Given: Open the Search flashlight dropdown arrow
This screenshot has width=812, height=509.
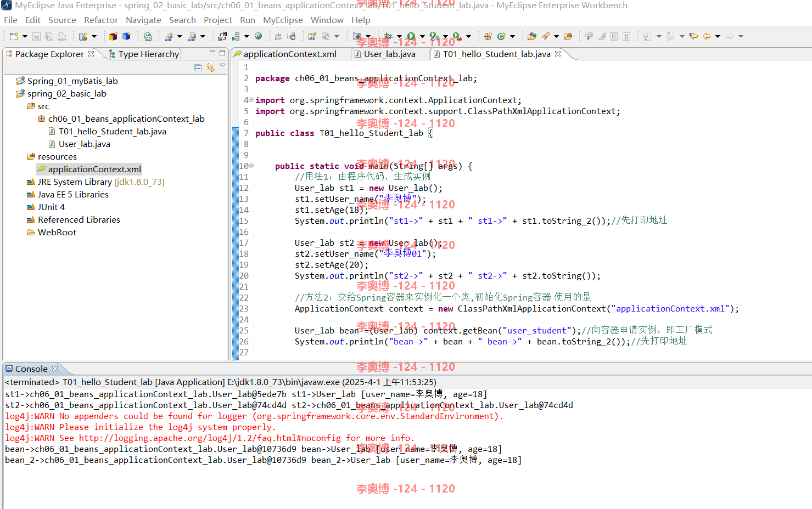Looking at the screenshot, I should (556, 36).
